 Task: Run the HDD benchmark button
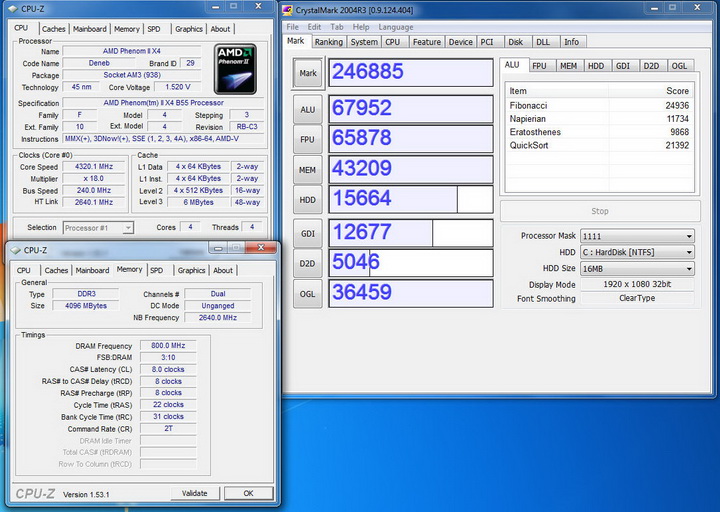[308, 200]
